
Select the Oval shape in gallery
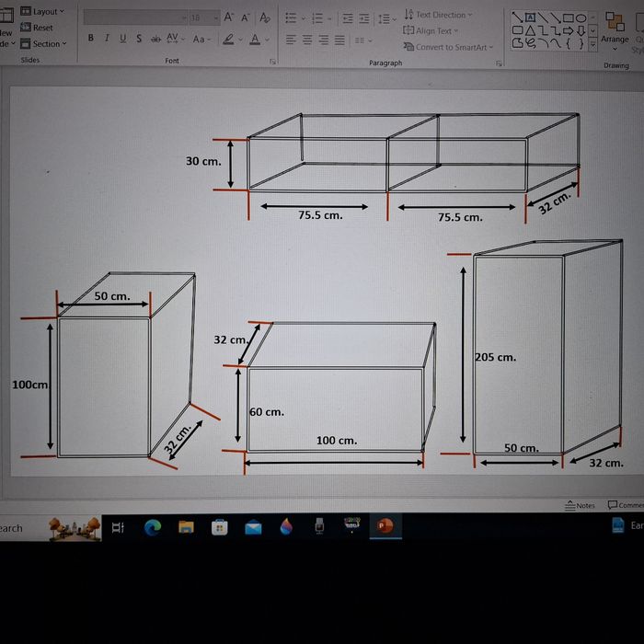point(581,18)
